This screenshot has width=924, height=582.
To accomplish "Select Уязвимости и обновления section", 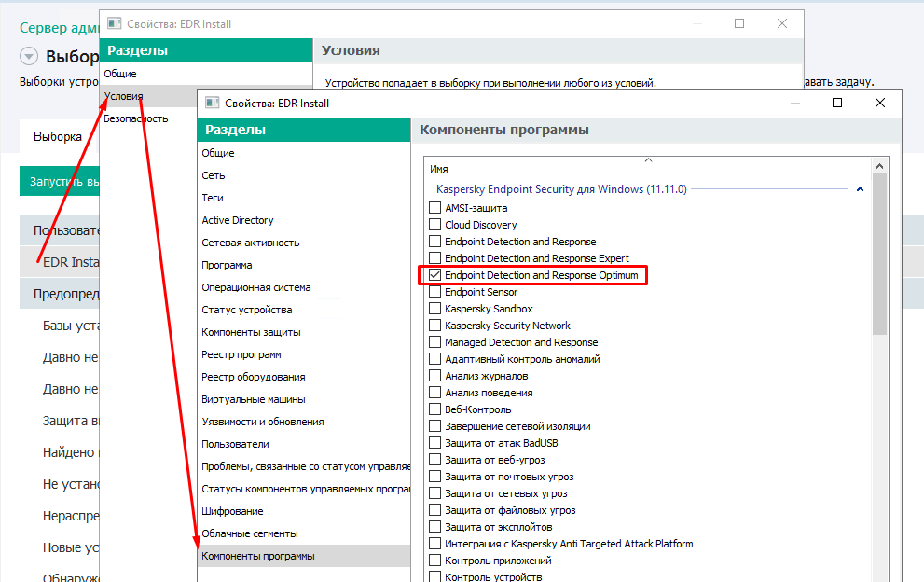I will [304, 422].
